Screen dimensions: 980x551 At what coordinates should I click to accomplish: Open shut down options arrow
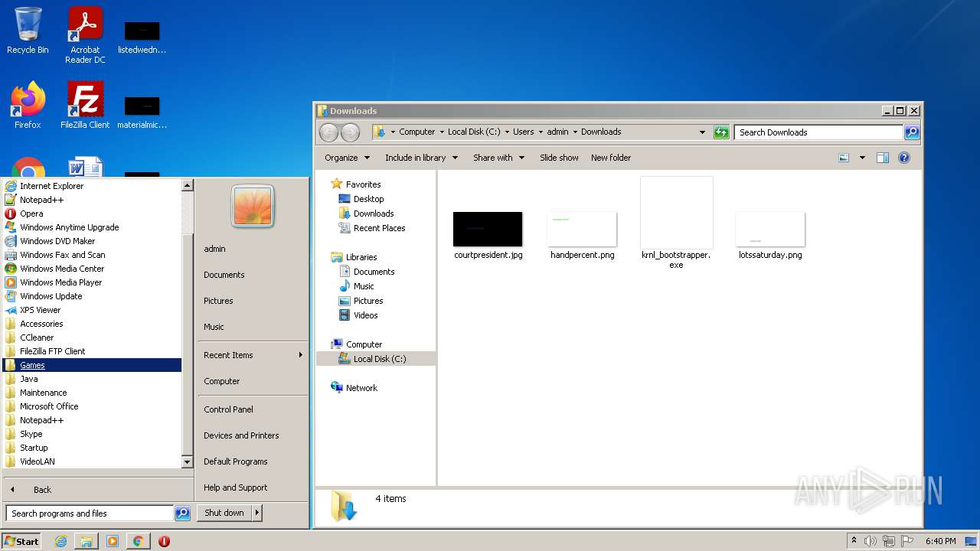pos(256,514)
